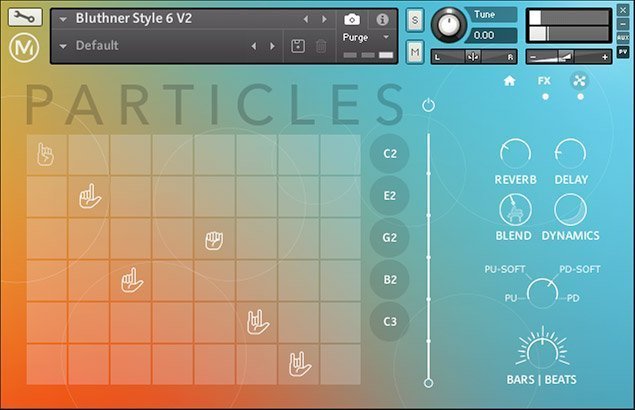This screenshot has height=410, width=635.
Task: Open the instrument info icon
Action: pyautogui.click(x=381, y=19)
